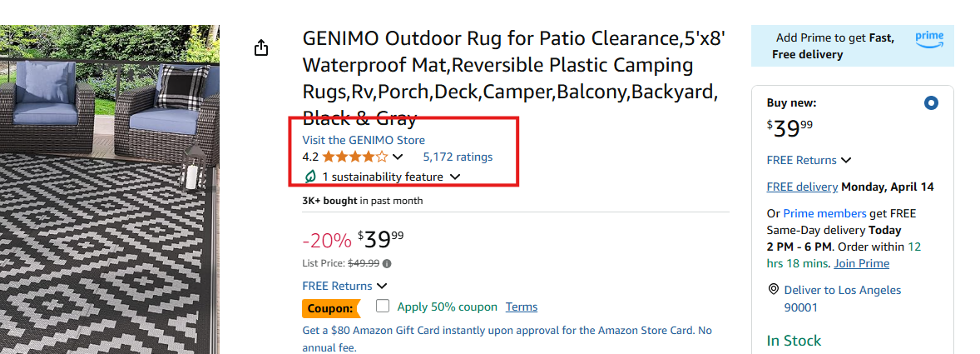Click the green sustainability leaf icon
Viewport: 980px width, 354px height.
click(309, 177)
